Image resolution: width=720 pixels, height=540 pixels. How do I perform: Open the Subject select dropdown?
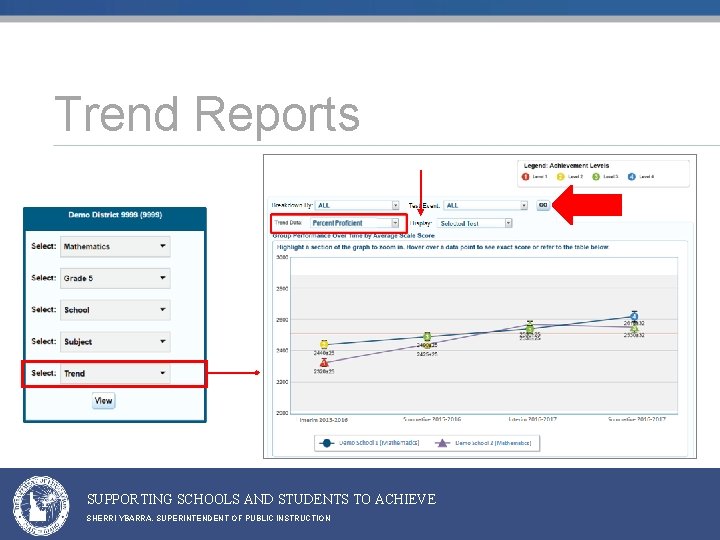115,341
